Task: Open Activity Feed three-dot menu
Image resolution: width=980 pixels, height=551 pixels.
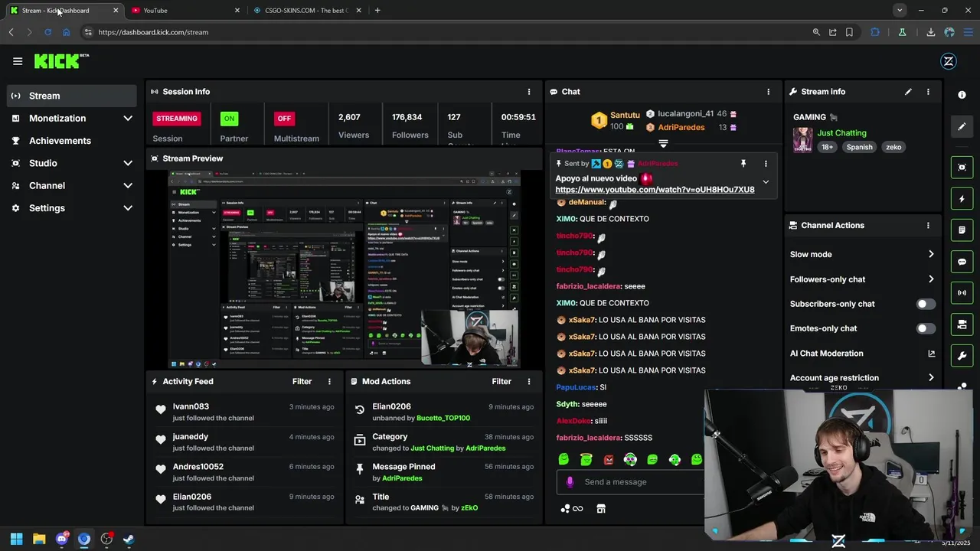Action: (330, 382)
